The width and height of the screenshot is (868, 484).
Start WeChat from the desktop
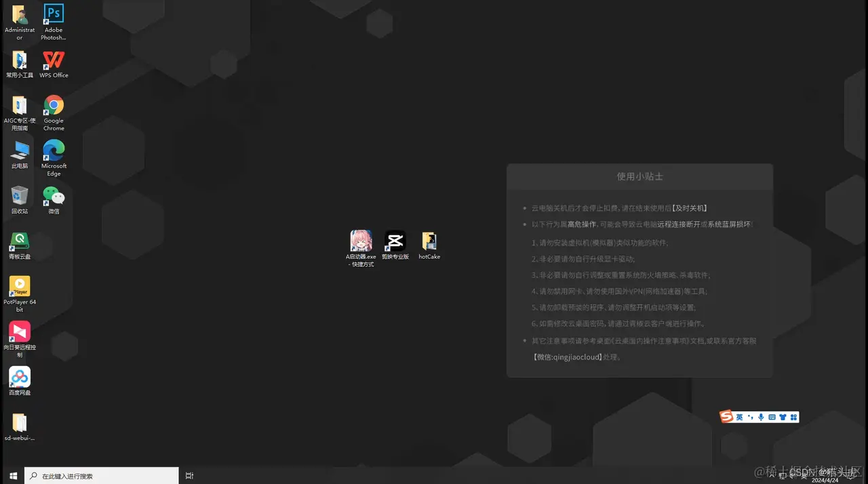[x=53, y=197]
